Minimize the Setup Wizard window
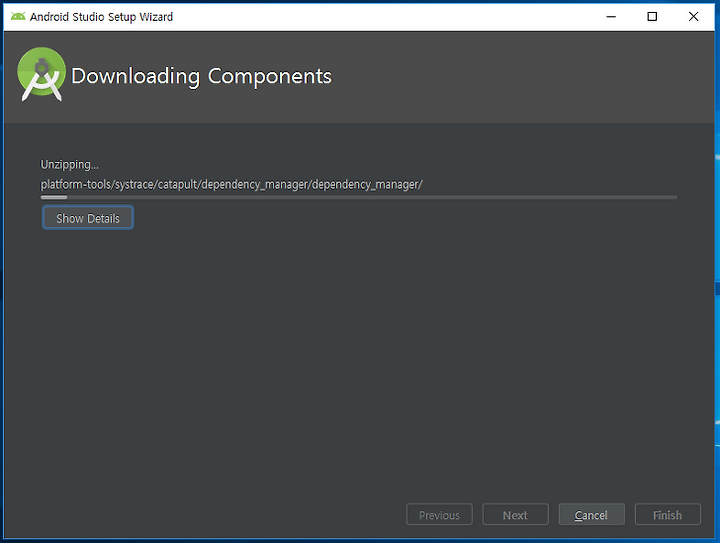Image resolution: width=720 pixels, height=543 pixels. [611, 17]
